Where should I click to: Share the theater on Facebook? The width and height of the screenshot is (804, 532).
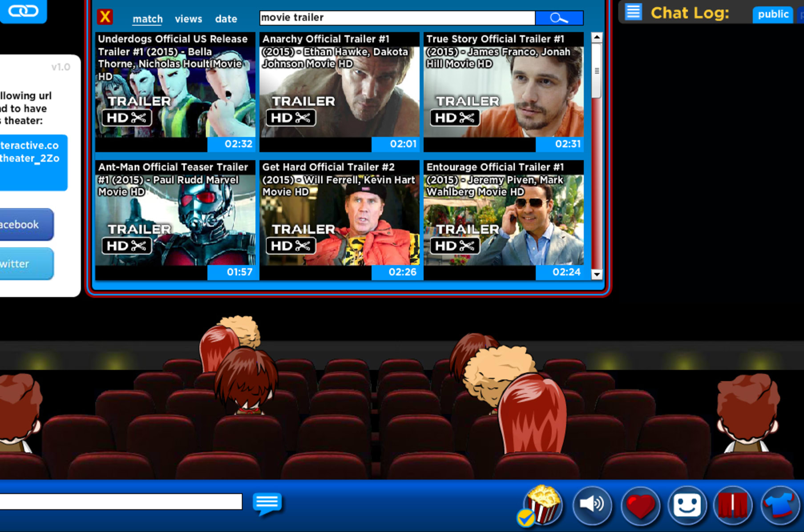[x=26, y=225]
